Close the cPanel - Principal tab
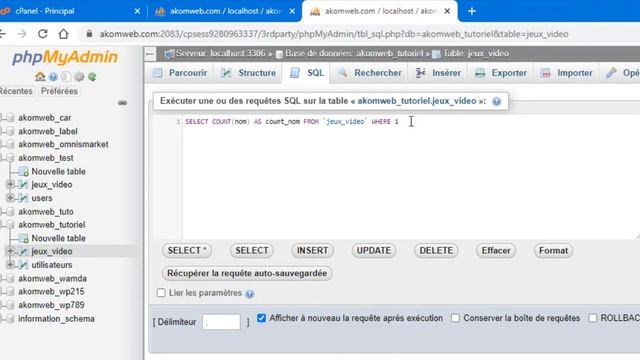The image size is (640, 360). coord(137,11)
